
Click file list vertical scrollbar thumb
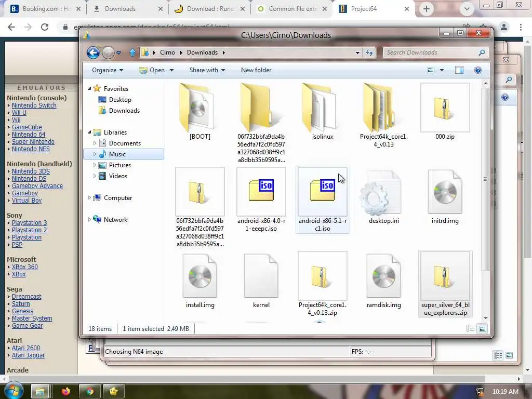tap(485, 179)
